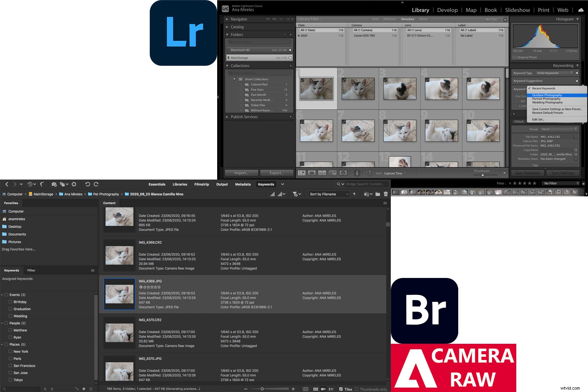The height and width of the screenshot is (392, 588).
Task: Select the Survey view icon
Action: 332,173
